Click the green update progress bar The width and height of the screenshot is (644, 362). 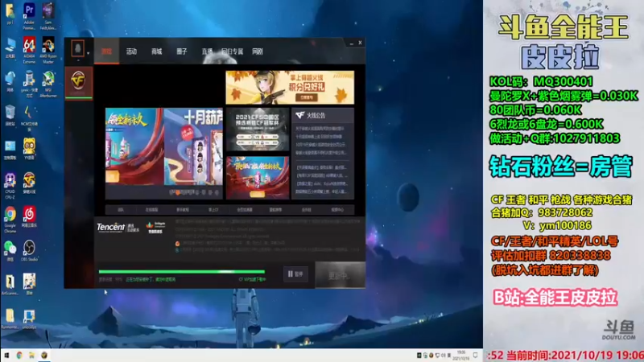(x=182, y=271)
